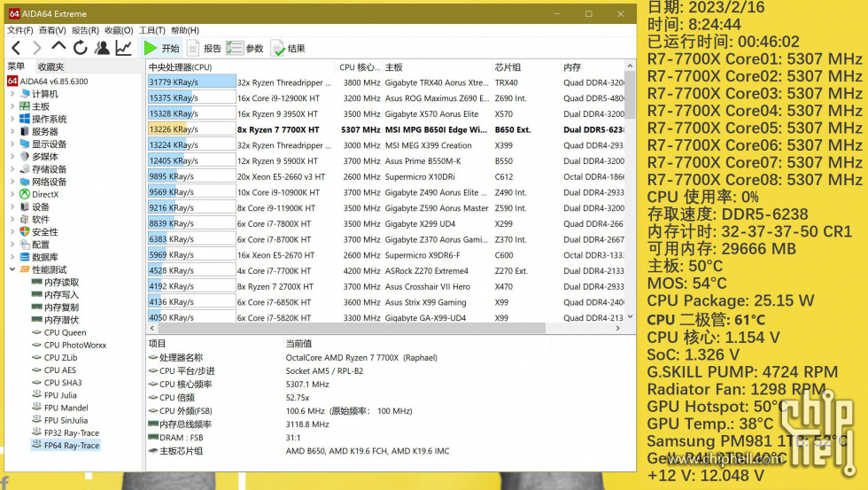Start benchmark with green 开始 button
The image size is (868, 490).
tap(161, 48)
